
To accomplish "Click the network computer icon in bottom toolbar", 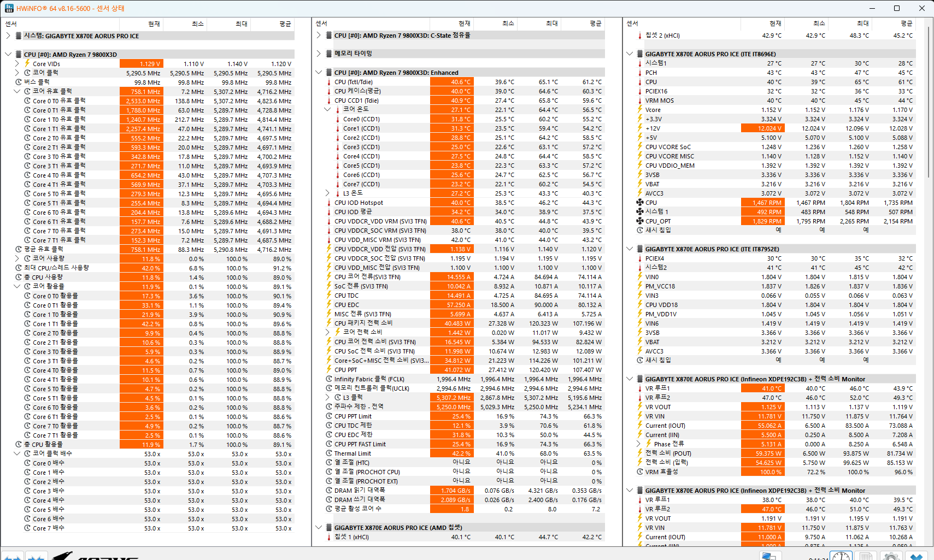I will coord(769,556).
